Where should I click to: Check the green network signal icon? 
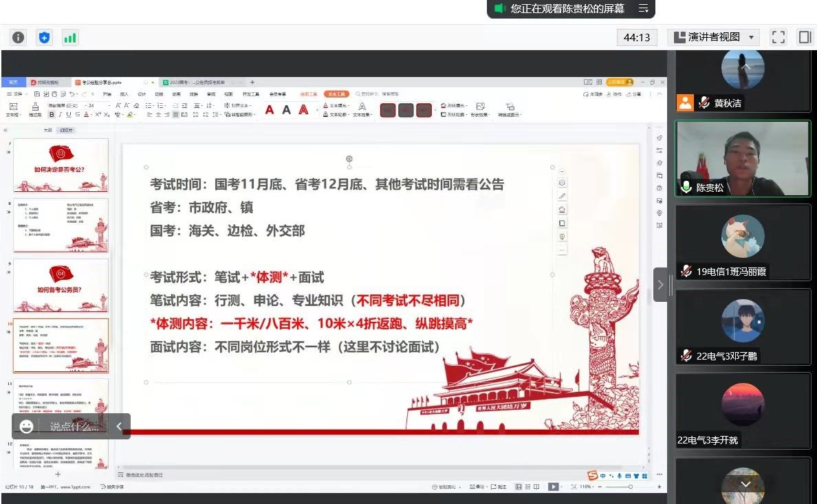pos(70,37)
